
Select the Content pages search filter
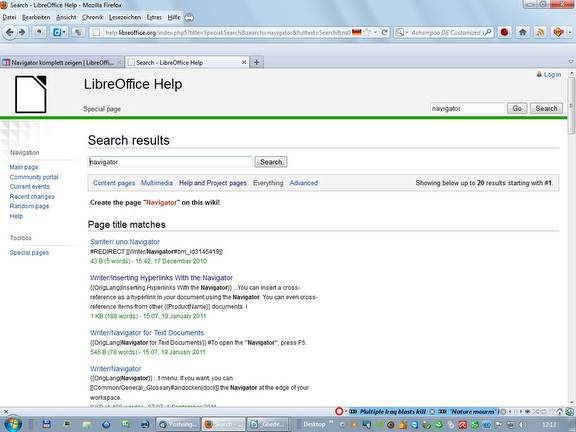coord(114,183)
